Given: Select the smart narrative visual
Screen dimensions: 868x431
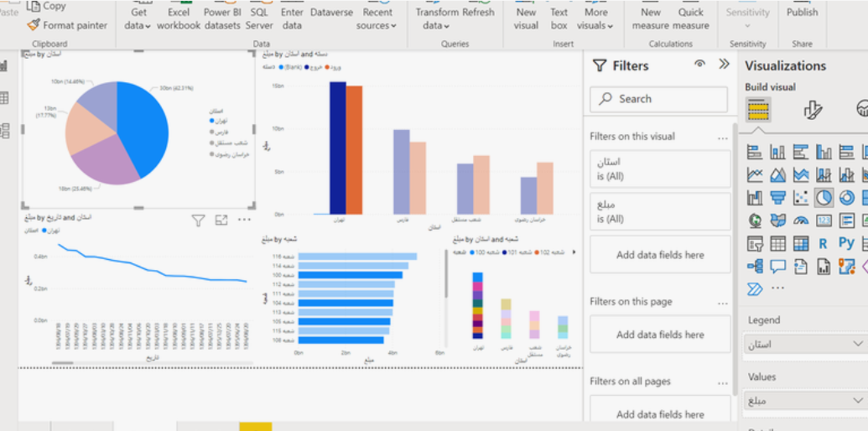Looking at the screenshot, I should tap(800, 267).
